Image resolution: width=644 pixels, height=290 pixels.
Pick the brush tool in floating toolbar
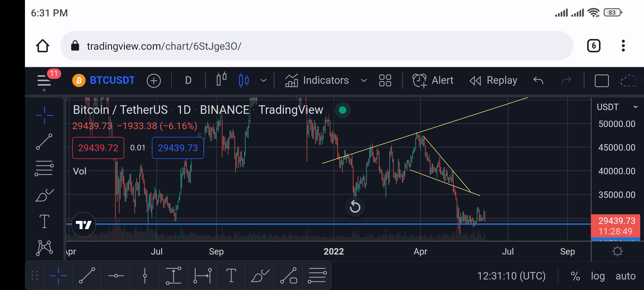click(260, 276)
